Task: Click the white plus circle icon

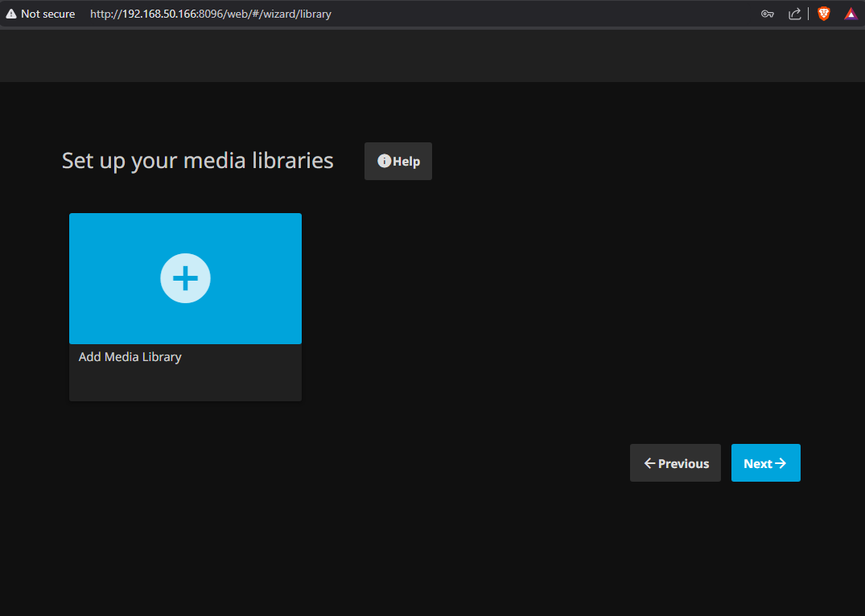Action: [x=185, y=278]
